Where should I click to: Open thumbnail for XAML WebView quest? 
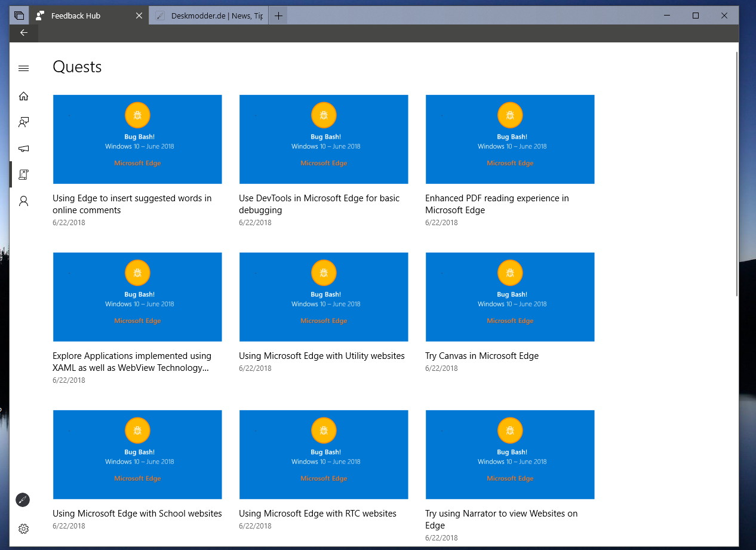tap(137, 297)
